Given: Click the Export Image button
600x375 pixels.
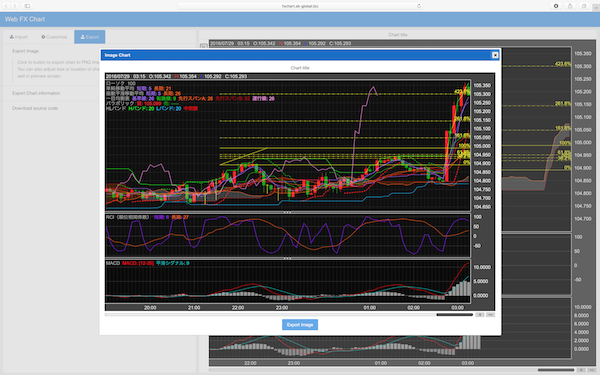Looking at the screenshot, I should [300, 324].
